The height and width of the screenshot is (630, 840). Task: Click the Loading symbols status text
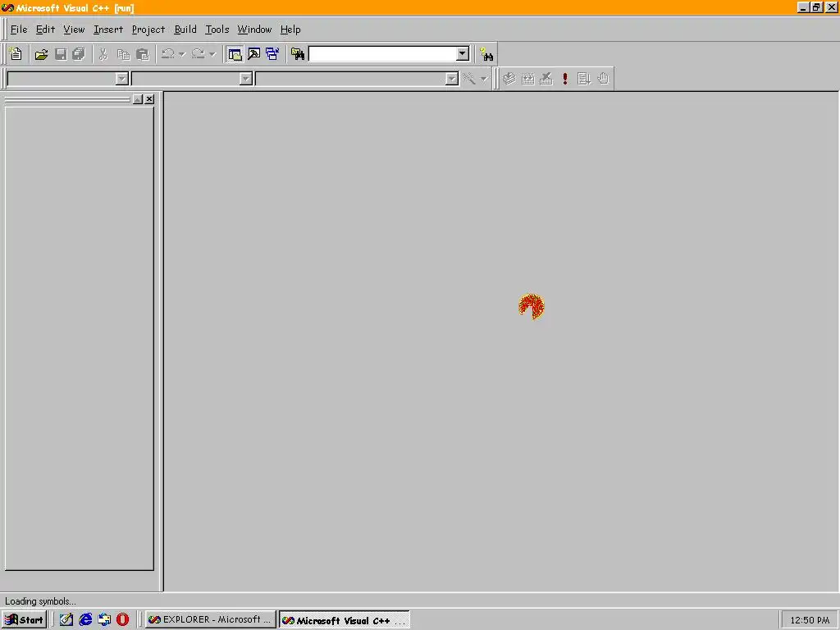point(40,601)
